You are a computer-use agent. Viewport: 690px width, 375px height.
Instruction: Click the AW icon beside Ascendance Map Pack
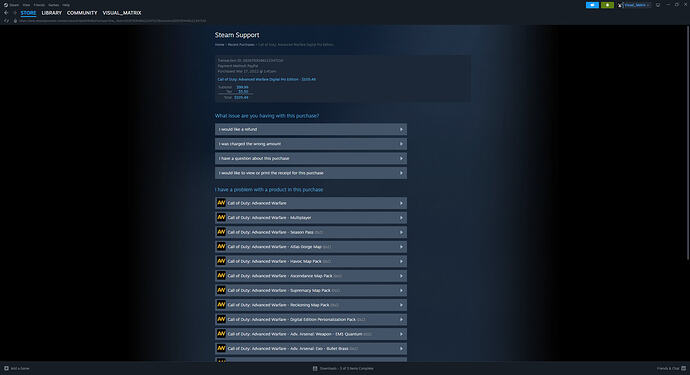[x=221, y=276]
